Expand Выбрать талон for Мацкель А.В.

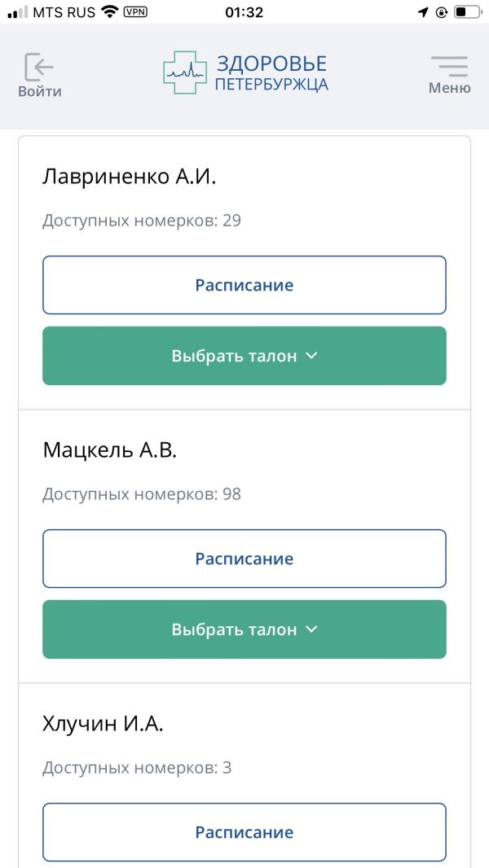[244, 629]
